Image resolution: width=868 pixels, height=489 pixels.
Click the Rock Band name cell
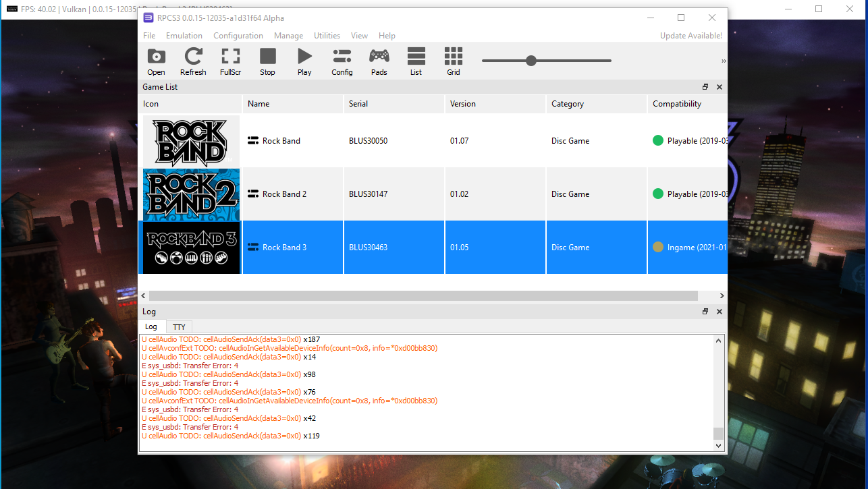(x=293, y=141)
